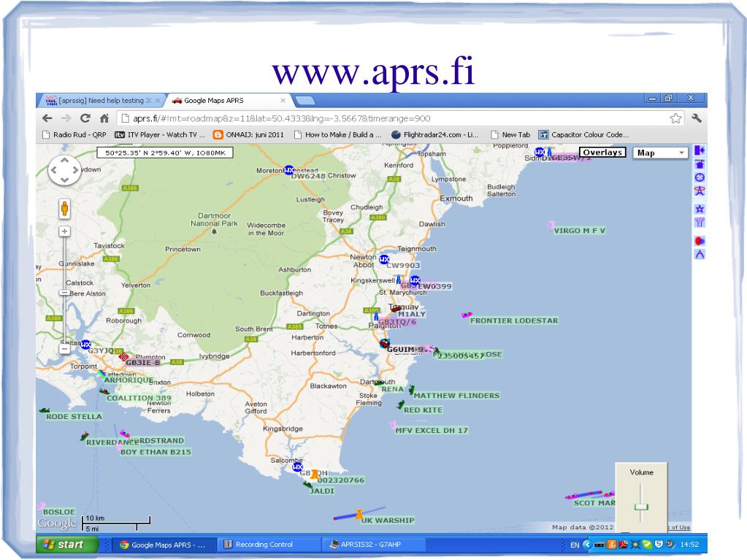Screen dimensions: 747x560
Task: Click the orange UK WARSHIP marker icon
Action: [x=359, y=514]
